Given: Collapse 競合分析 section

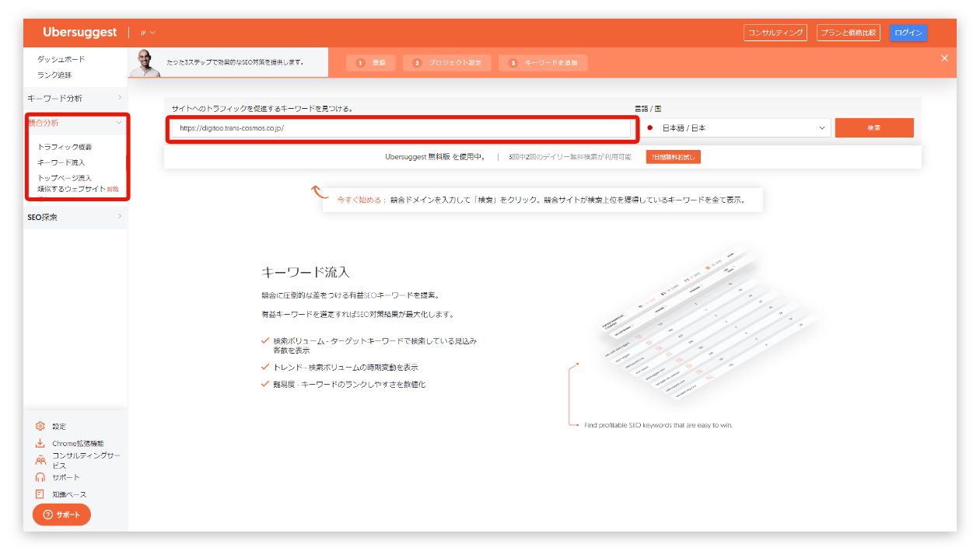Looking at the screenshot, I should tap(75, 123).
